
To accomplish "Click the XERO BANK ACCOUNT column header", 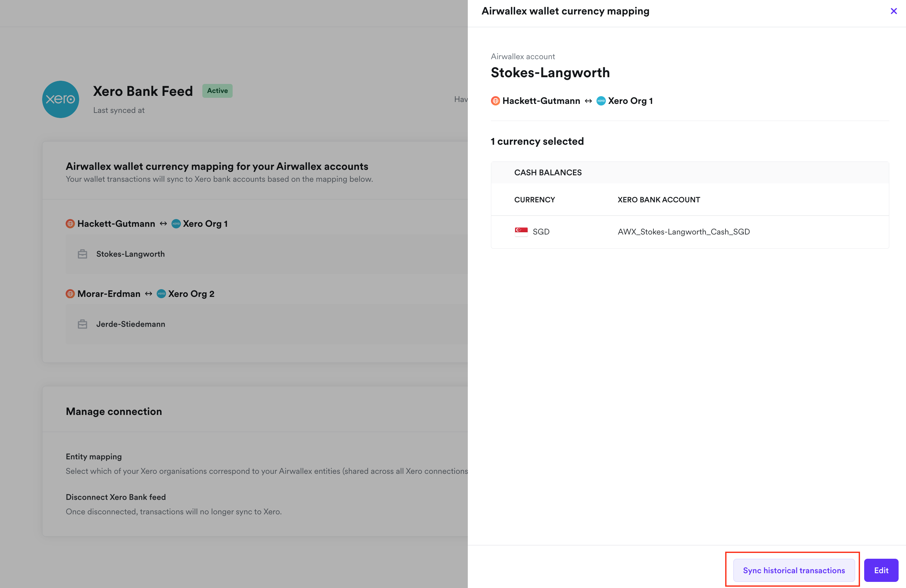I will click(658, 199).
